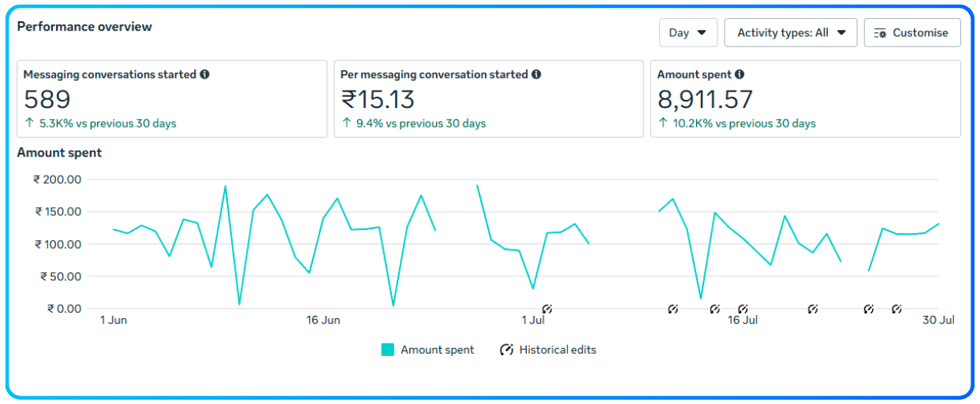Click the Customise button label

click(x=920, y=33)
